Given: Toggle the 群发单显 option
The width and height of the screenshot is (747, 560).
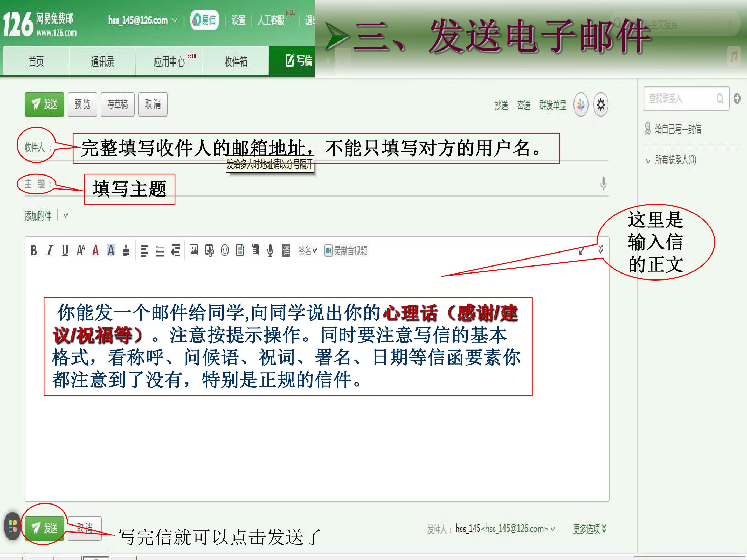Looking at the screenshot, I should (x=552, y=105).
